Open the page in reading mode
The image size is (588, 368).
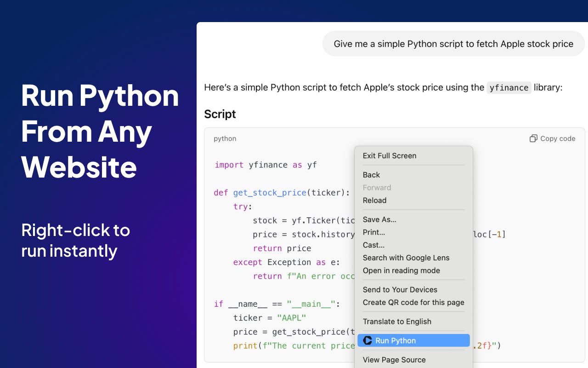tap(401, 270)
